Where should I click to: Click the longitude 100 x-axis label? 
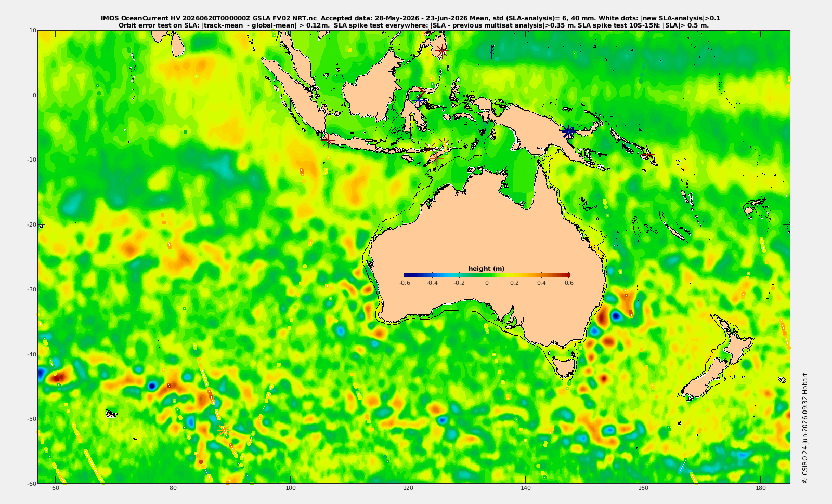[291, 488]
